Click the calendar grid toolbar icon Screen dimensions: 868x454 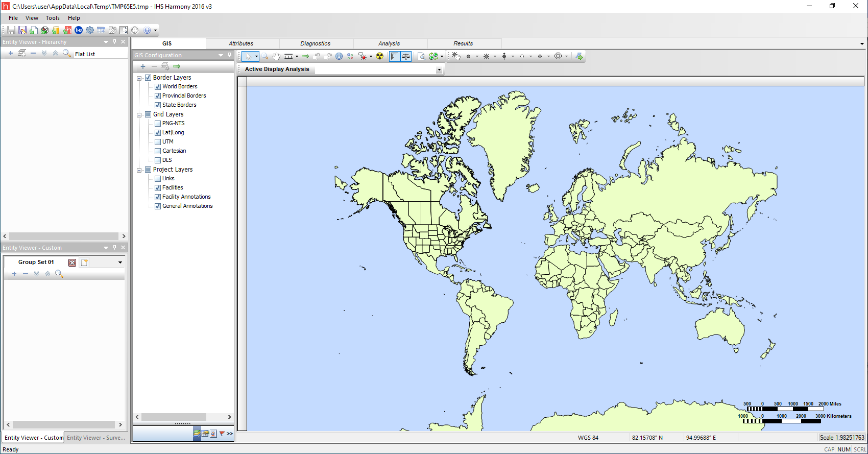[x=101, y=30]
